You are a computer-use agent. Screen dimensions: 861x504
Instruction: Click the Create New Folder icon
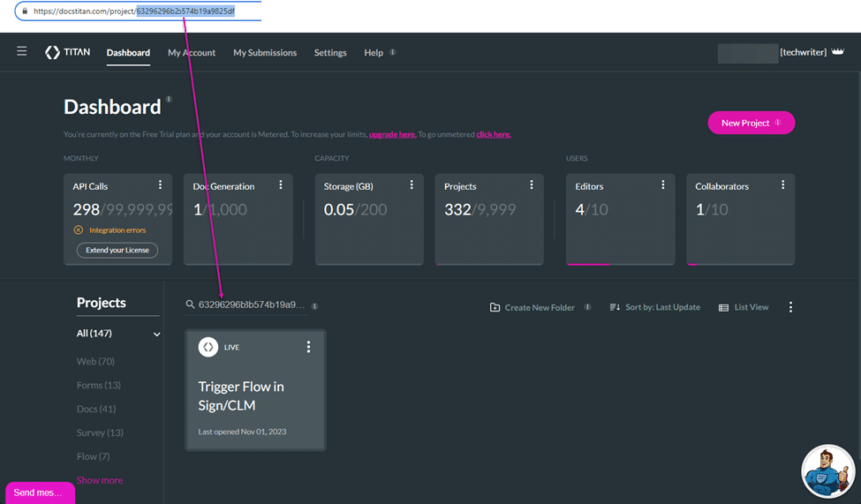point(495,307)
